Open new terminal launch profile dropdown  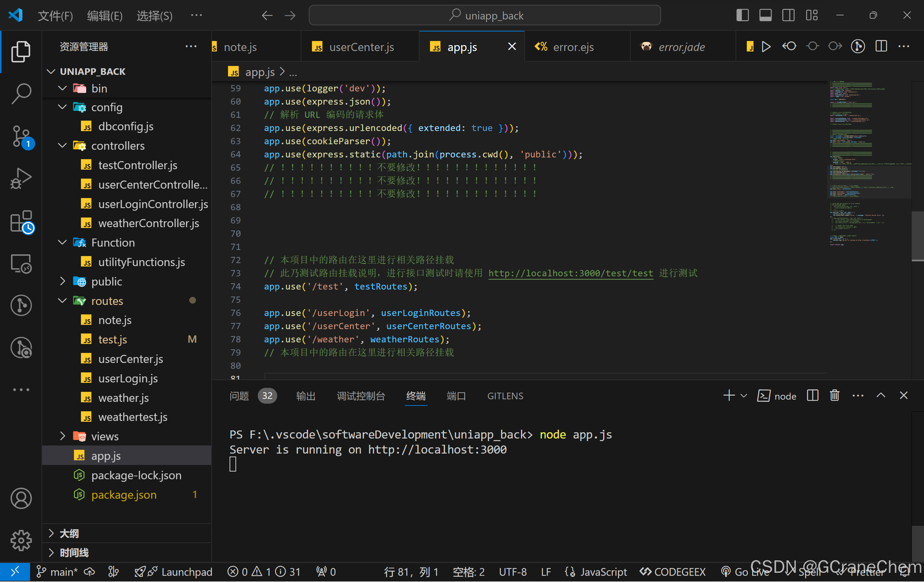(x=744, y=396)
